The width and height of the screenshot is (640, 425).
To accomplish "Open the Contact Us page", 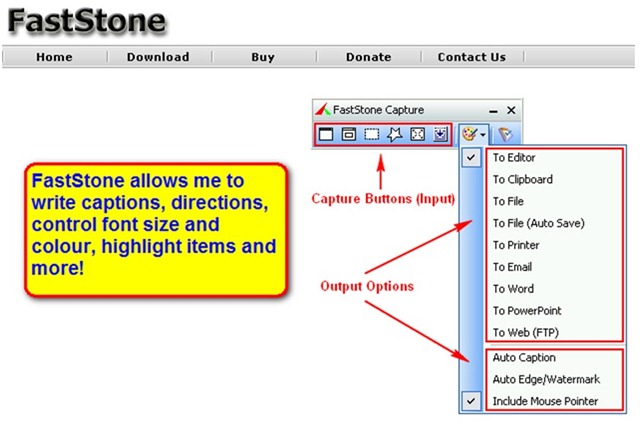I will point(472,57).
